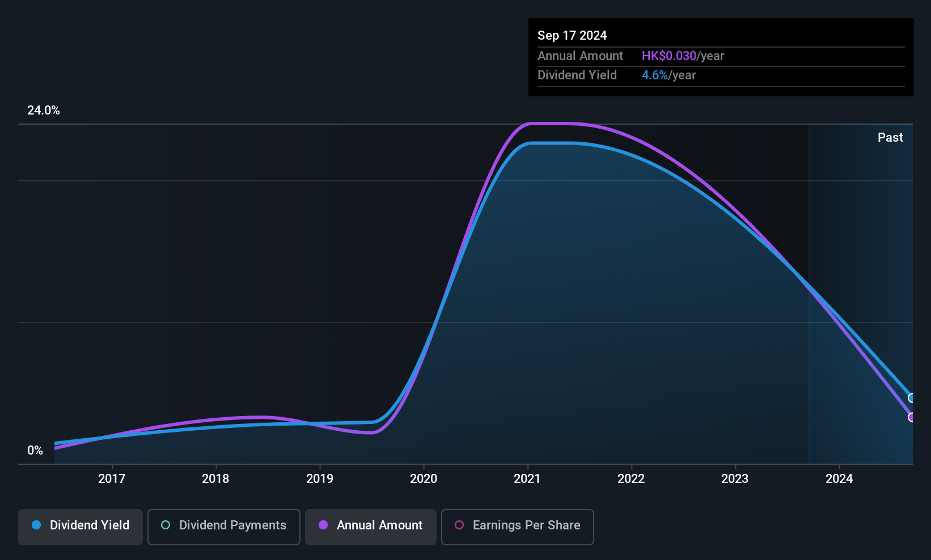Click the 2024 x-axis label

tap(839, 479)
